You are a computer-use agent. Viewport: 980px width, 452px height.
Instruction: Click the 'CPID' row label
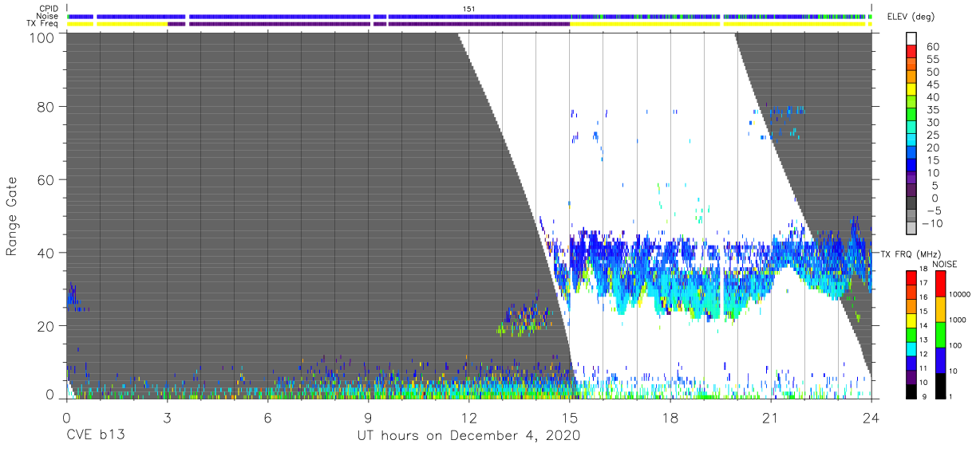tap(47, 9)
